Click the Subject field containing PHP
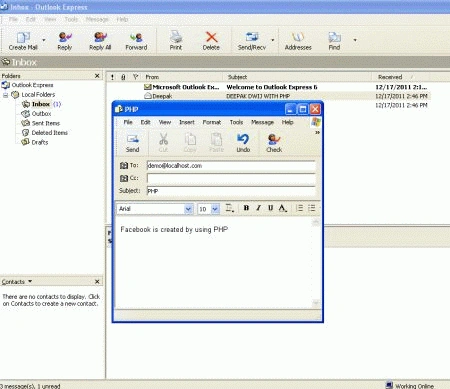The height and width of the screenshot is (389, 450). pos(231,191)
